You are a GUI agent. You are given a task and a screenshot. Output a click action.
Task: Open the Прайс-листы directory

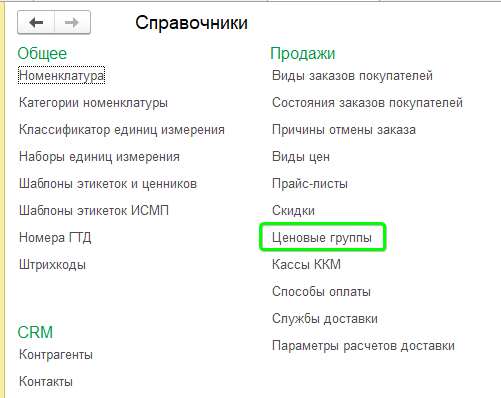tap(310, 184)
